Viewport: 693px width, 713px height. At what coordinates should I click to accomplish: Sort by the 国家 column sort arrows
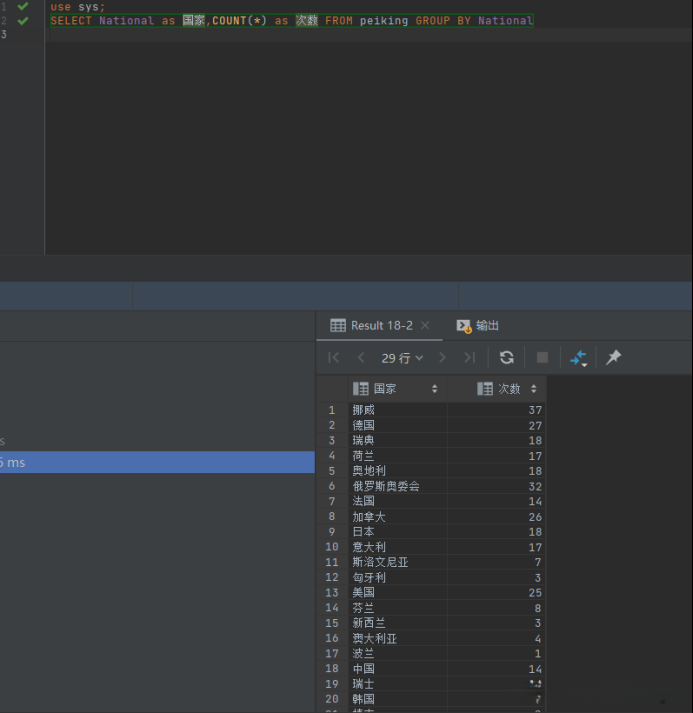pos(434,389)
